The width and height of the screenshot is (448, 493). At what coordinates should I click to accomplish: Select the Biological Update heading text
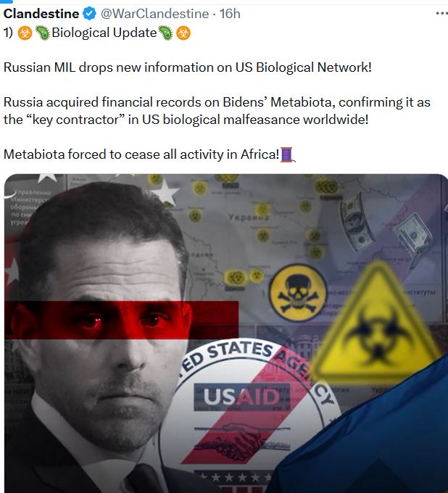(104, 33)
